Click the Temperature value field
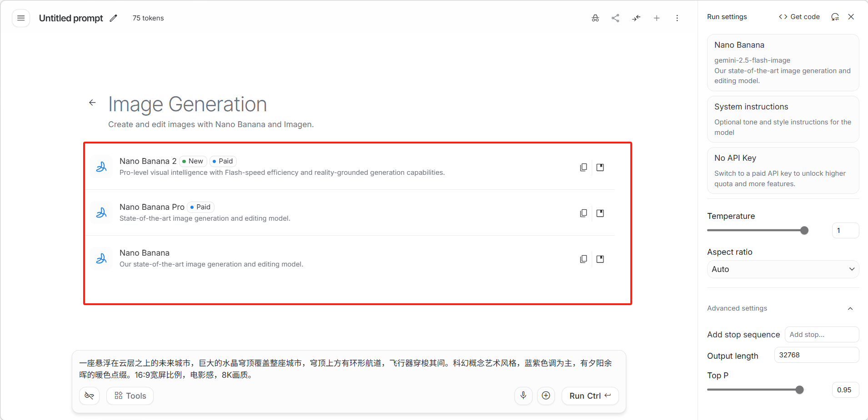868x420 pixels. pos(845,231)
